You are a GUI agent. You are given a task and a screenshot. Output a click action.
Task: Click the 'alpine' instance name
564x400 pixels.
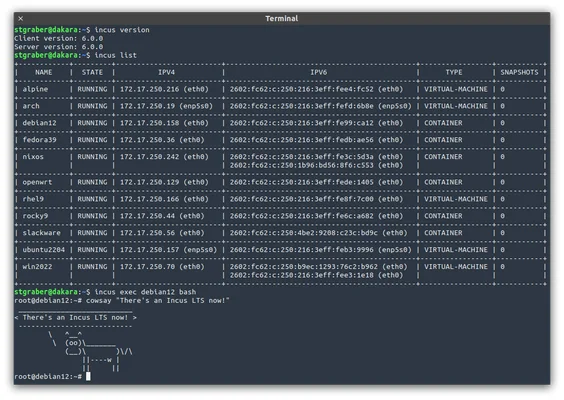[x=35, y=89]
